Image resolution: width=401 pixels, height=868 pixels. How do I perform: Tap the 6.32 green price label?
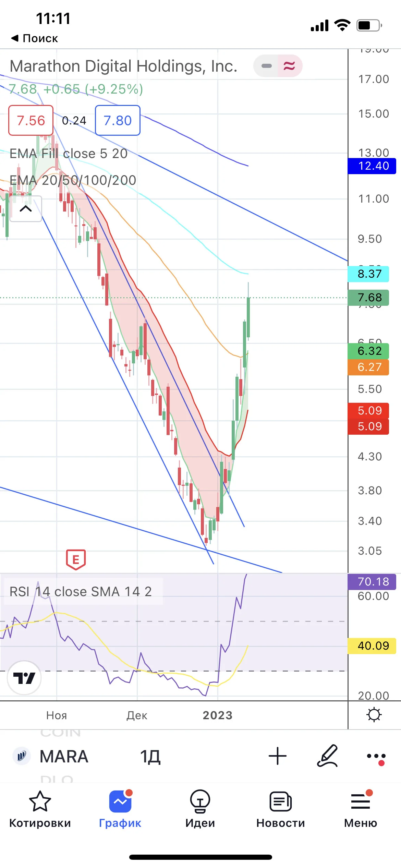coord(368,351)
